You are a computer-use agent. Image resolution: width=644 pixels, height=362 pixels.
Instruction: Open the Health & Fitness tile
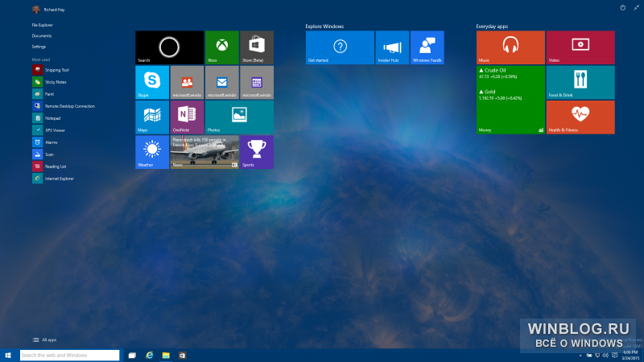pyautogui.click(x=580, y=117)
